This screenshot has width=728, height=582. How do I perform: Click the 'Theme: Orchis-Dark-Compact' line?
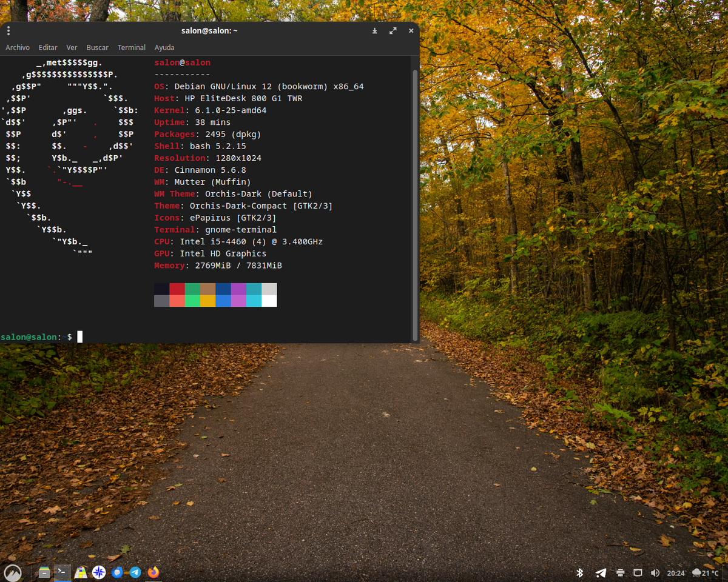[x=243, y=206]
